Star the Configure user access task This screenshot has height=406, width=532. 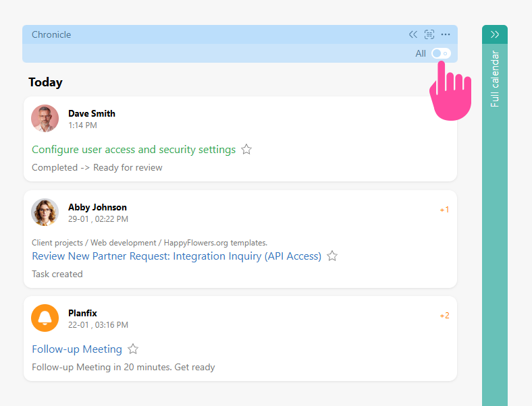[x=246, y=150]
